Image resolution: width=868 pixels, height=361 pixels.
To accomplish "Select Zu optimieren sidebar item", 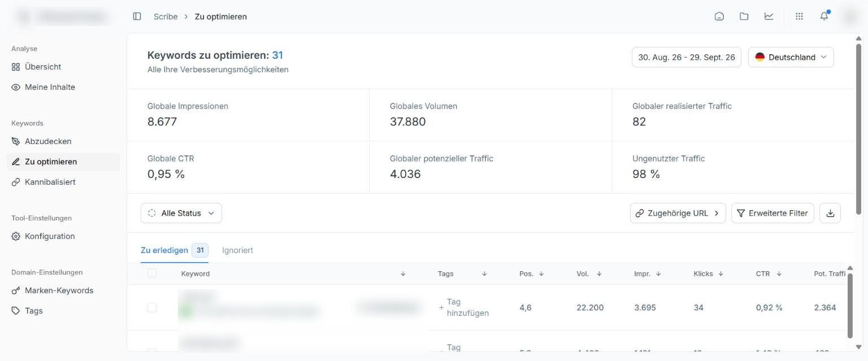I will coord(63,162).
